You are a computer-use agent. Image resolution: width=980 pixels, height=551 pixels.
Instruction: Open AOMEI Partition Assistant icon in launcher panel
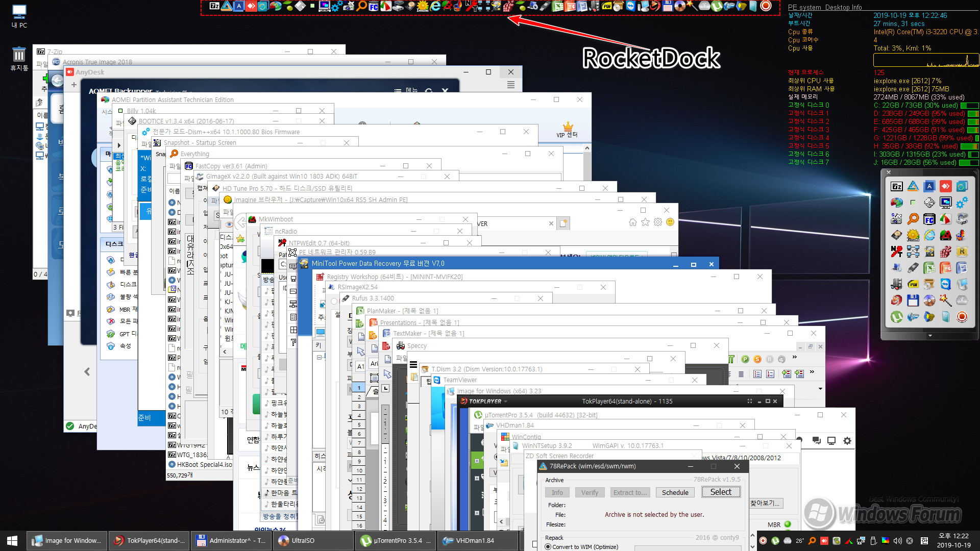click(x=897, y=203)
